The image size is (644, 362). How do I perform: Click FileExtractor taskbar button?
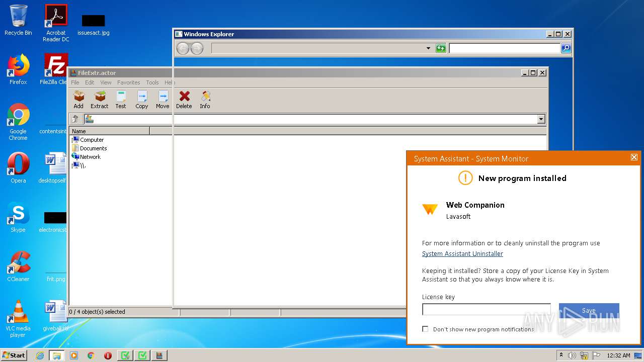pyautogui.click(x=159, y=355)
